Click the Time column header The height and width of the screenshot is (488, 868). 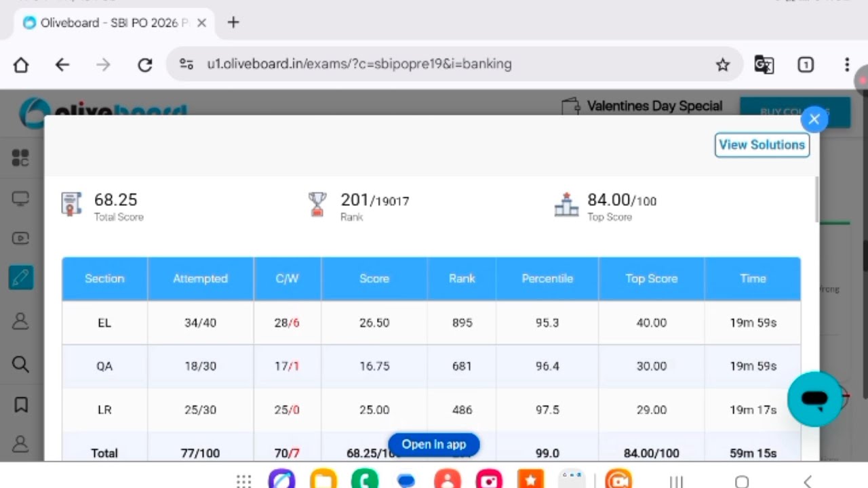(753, 279)
